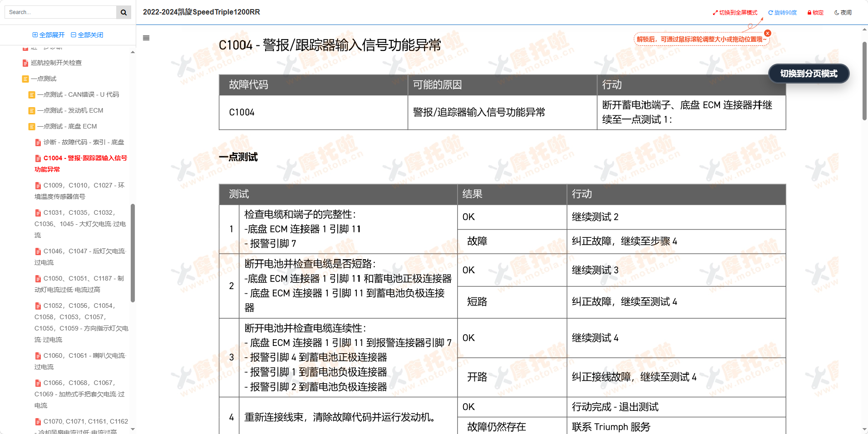
Task: Click the 结果 table column header
Action: point(512,194)
